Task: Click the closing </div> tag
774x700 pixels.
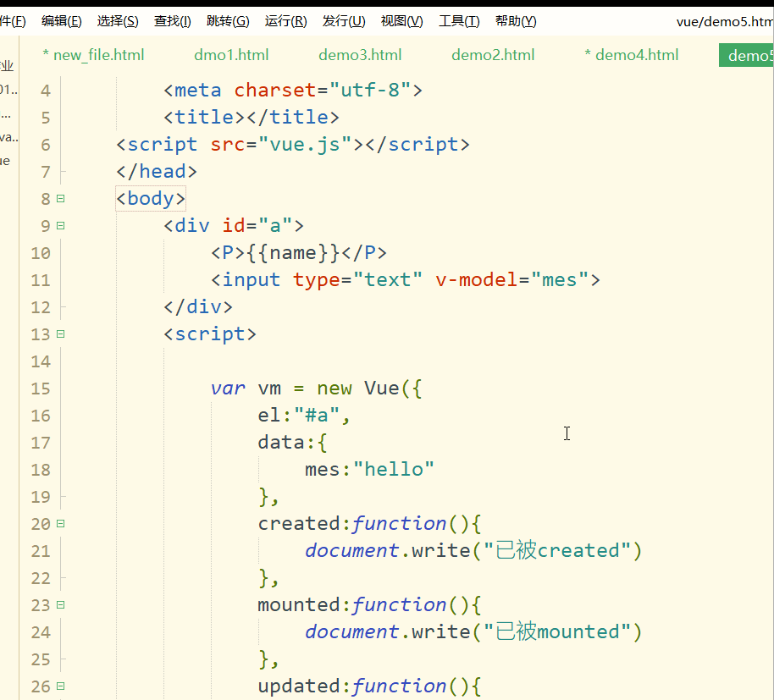Action: (x=197, y=307)
